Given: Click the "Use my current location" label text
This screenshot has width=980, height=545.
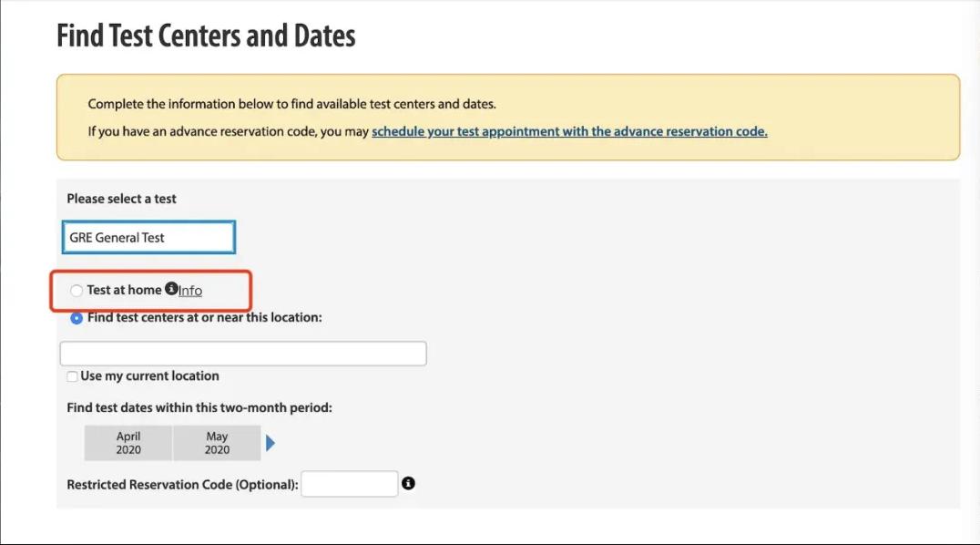Looking at the screenshot, I should pos(150,376).
